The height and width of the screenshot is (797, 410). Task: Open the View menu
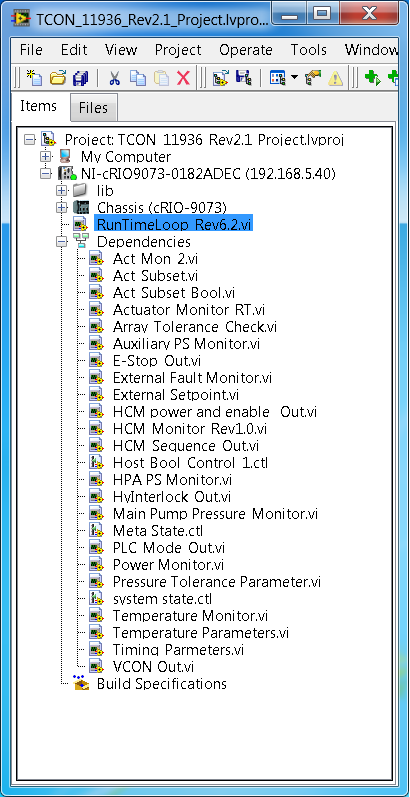(x=121, y=50)
